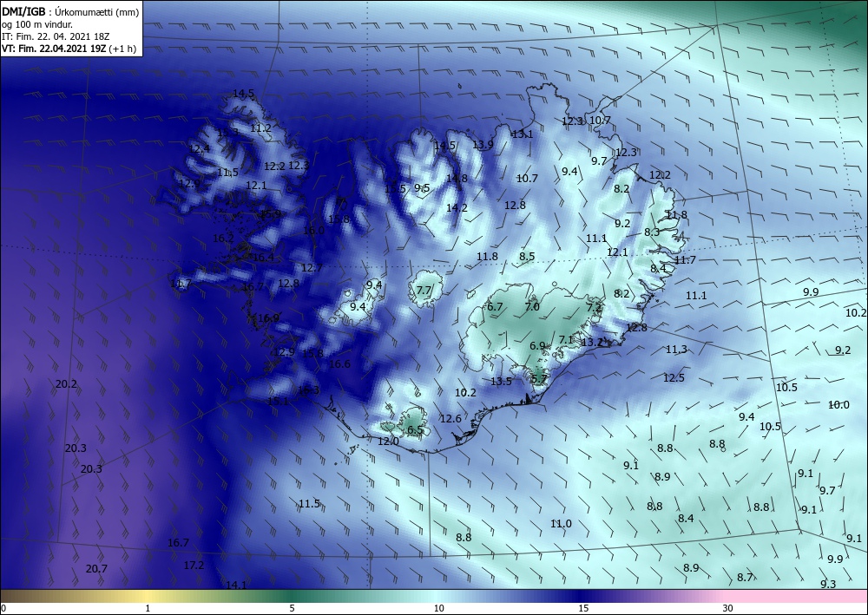868x615 pixels.
Task: Click the map value 14.1
Action: pos(236,585)
